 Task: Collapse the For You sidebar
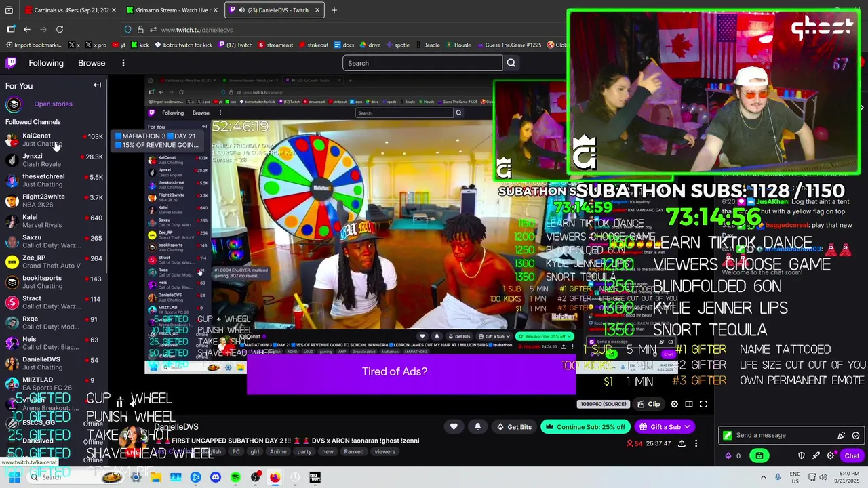pyautogui.click(x=97, y=85)
